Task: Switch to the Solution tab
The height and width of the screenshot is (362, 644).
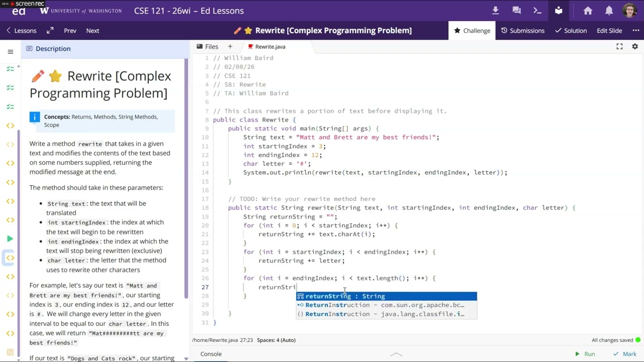Action: (x=571, y=31)
